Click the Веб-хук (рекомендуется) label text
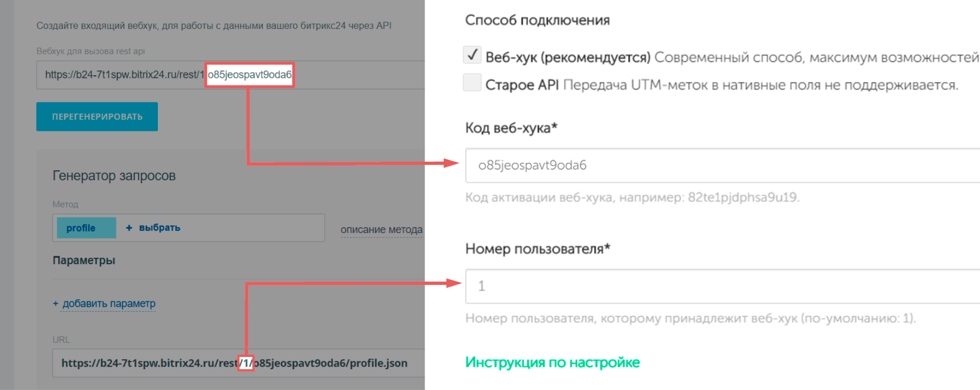 pos(568,57)
